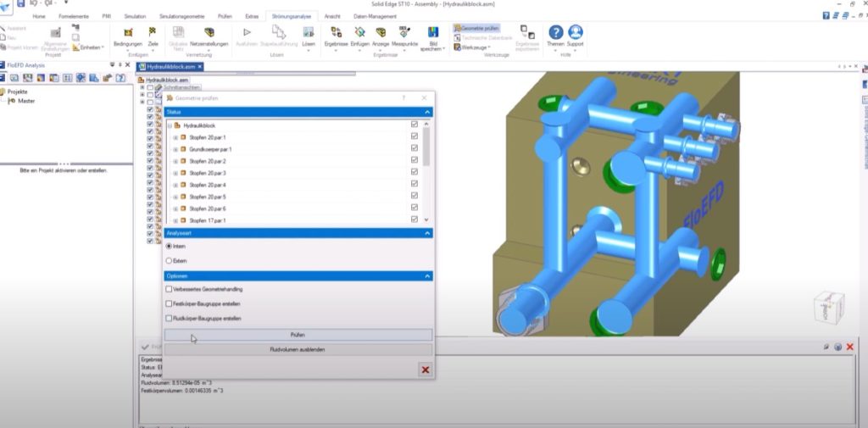Collapse the Optionen section

pyautogui.click(x=427, y=275)
